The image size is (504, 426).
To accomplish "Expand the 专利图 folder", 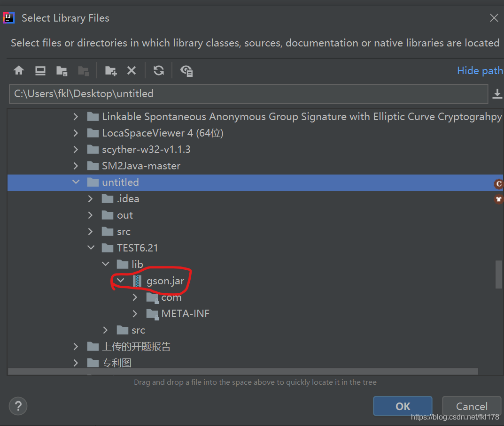I will [76, 363].
